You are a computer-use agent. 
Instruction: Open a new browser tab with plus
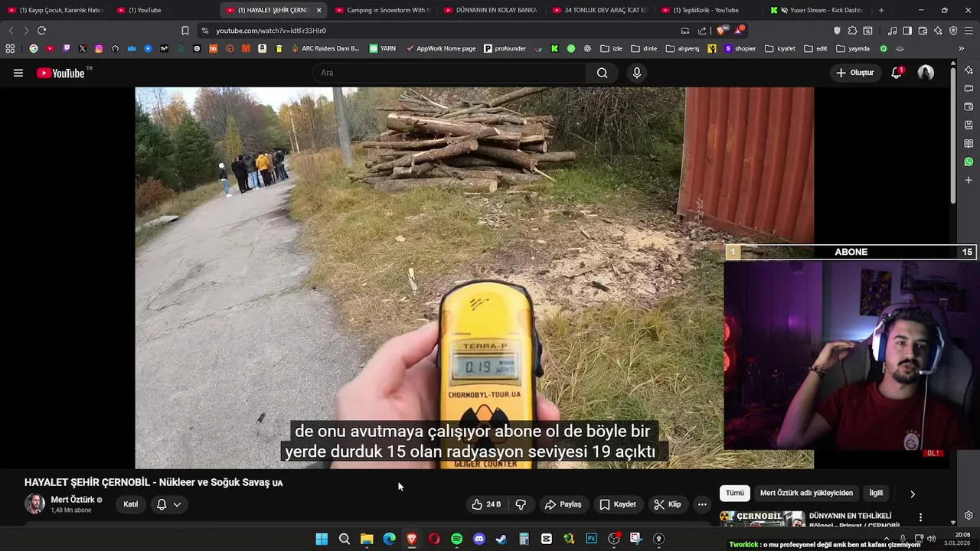coord(881,10)
